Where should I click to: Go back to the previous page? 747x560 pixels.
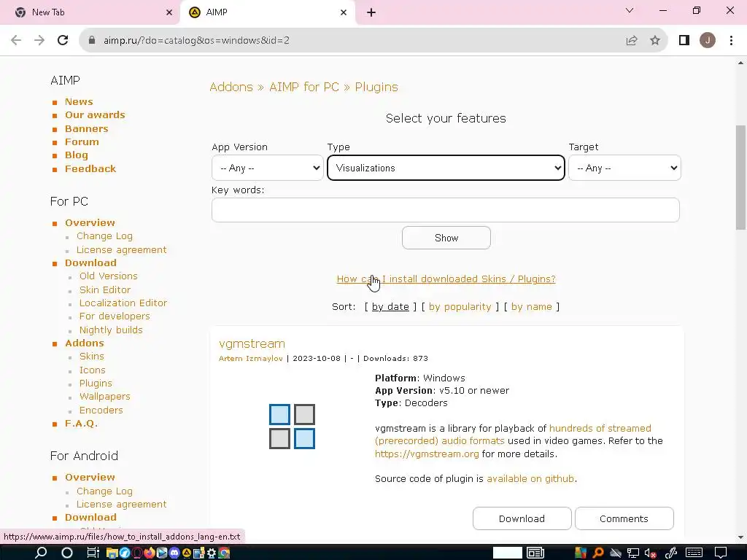[16, 40]
